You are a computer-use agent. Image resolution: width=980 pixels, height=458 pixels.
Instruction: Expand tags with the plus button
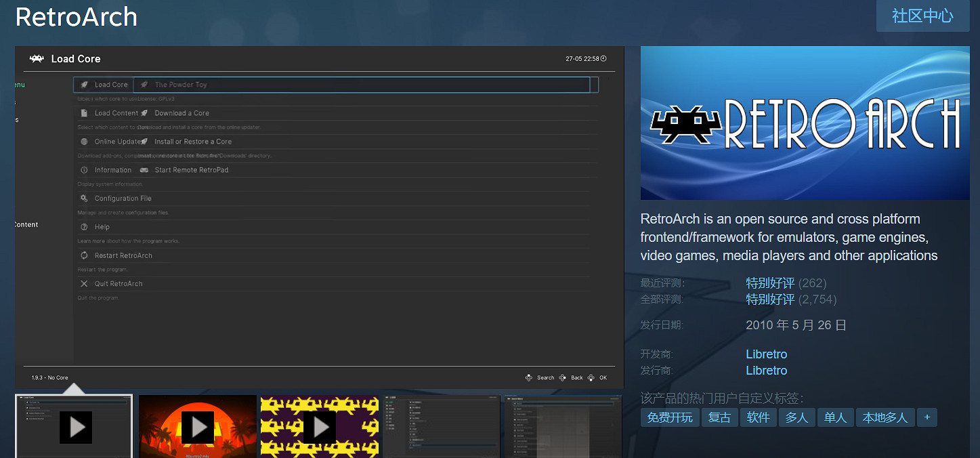[x=927, y=417]
